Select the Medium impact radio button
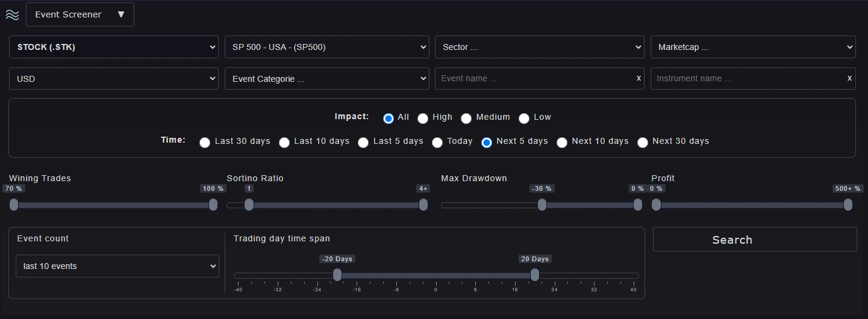This screenshot has width=868, height=319. pyautogui.click(x=466, y=119)
